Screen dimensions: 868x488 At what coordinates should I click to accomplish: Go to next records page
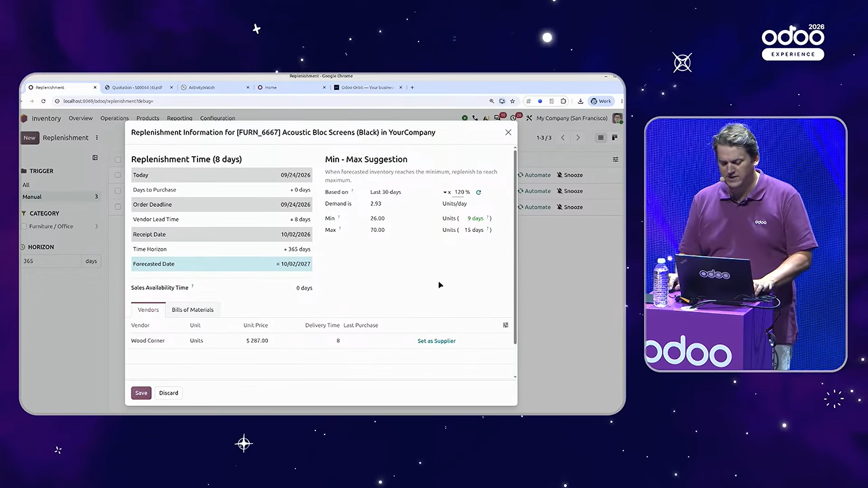click(x=578, y=138)
